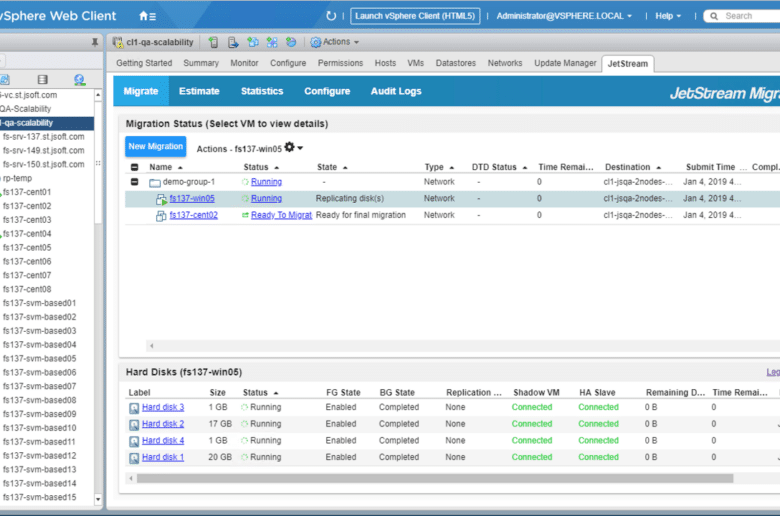Switch to the Summary tab
This screenshot has height=516, width=780.
coord(201,63)
